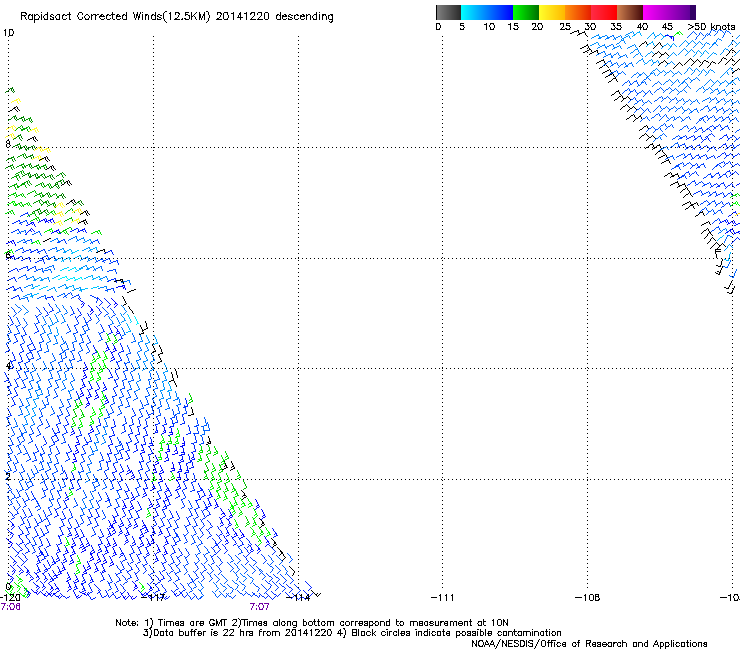
Task: Click the legend label '45'
Action: click(x=667, y=27)
